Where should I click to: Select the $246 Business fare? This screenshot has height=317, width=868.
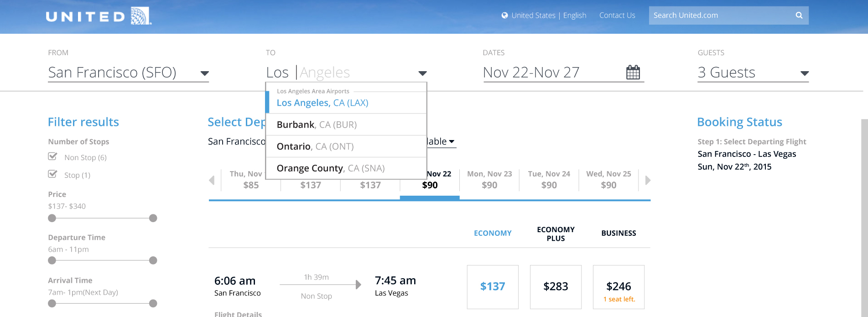point(619,287)
